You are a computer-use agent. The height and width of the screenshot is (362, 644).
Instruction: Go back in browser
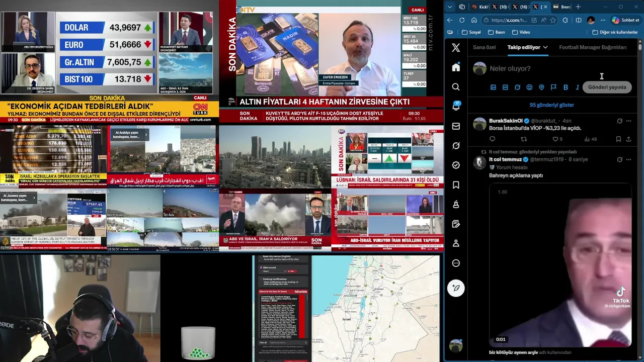click(x=450, y=20)
